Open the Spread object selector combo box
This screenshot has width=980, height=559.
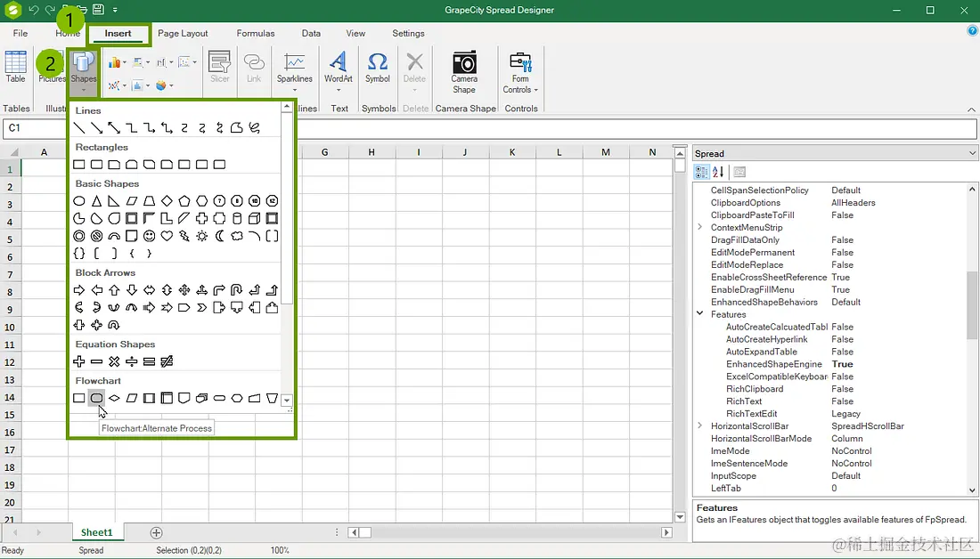pos(835,153)
